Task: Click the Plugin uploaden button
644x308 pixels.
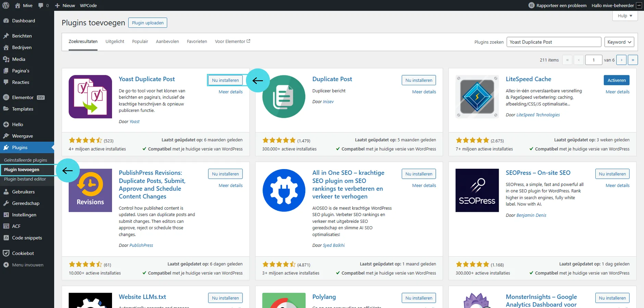Action: click(x=148, y=23)
